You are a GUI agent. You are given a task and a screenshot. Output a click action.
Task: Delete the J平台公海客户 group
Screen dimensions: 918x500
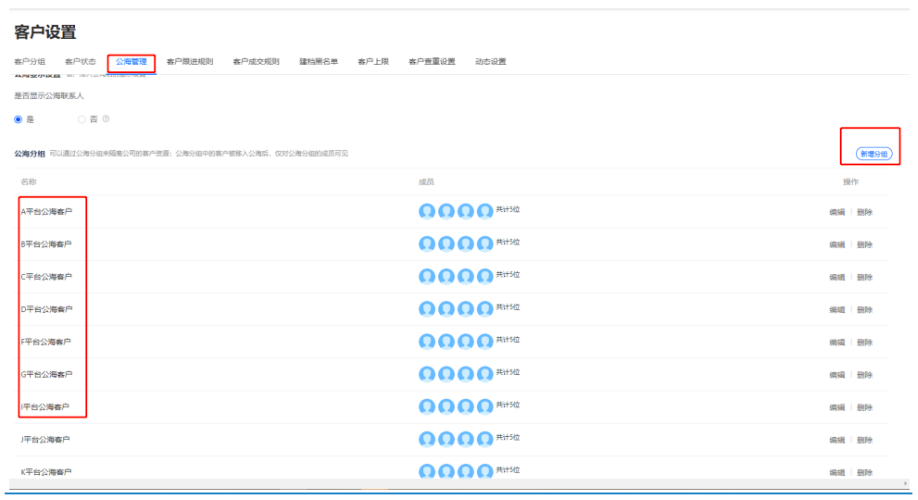(x=865, y=440)
